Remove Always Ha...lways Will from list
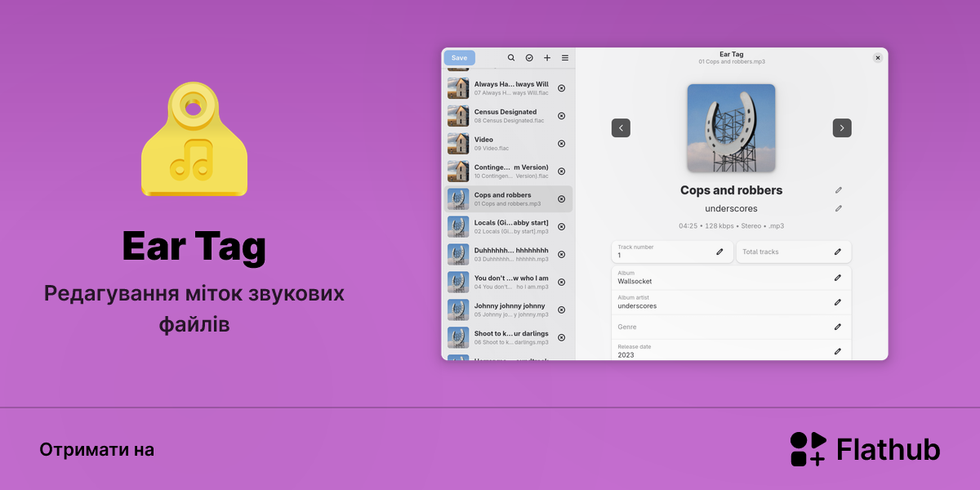The width and height of the screenshot is (980, 490). click(561, 88)
